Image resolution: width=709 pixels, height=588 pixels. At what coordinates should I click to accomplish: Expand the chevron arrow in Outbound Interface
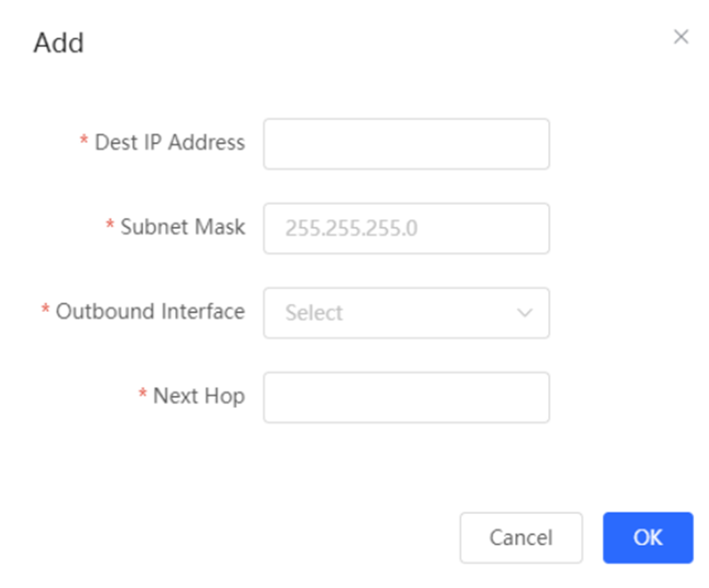pyautogui.click(x=524, y=313)
